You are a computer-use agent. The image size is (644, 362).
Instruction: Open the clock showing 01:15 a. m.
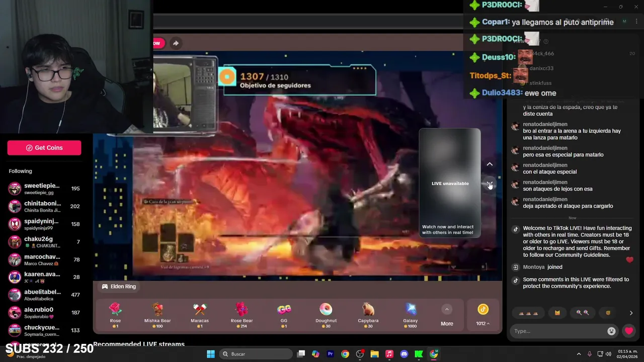[x=628, y=354]
